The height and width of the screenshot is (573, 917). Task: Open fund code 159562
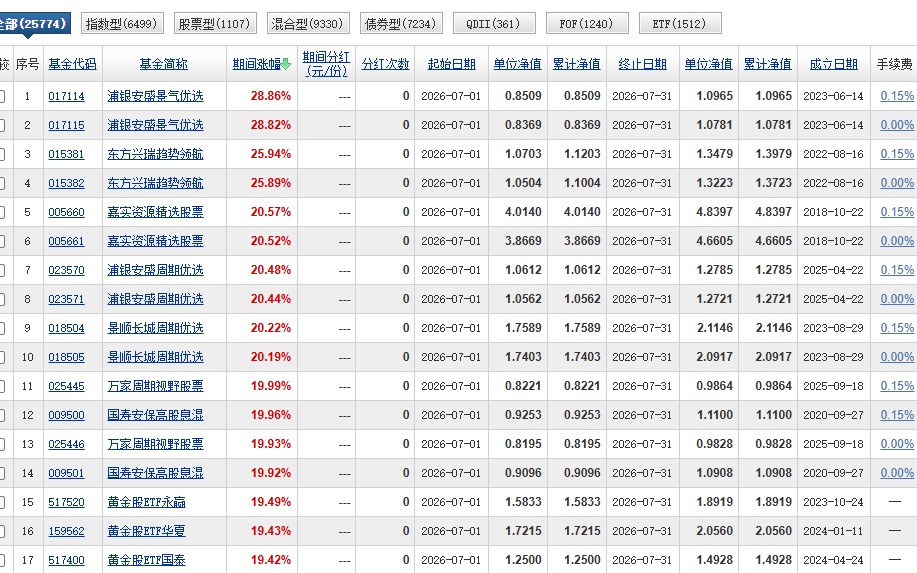[66, 531]
